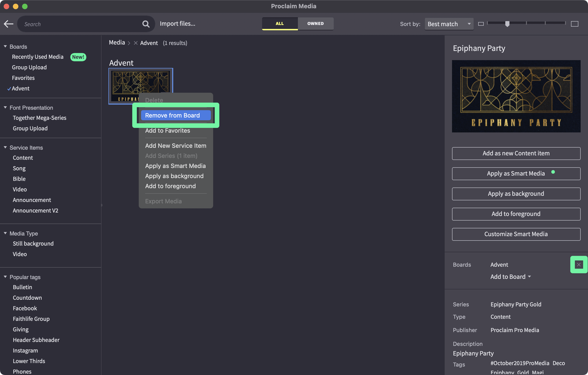This screenshot has height=375, width=588.
Task: Click the Proclaim Pro Media publisher link
Action: click(515, 330)
